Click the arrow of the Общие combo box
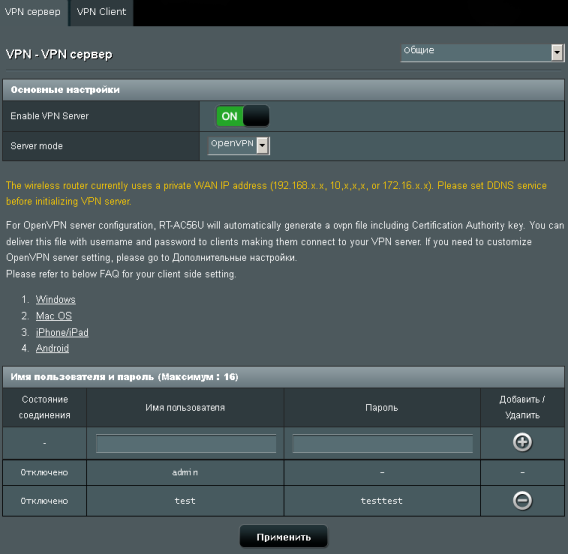Screen dimensions: 568x554 point(557,53)
